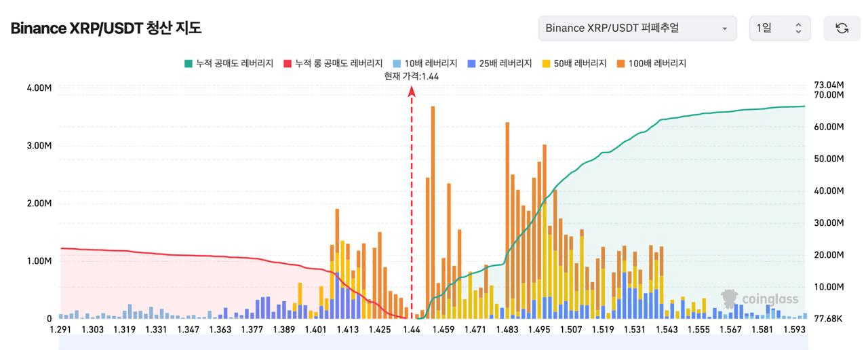Toggle the 25배 레버리지 legend series
868x350 pixels.
click(x=500, y=63)
